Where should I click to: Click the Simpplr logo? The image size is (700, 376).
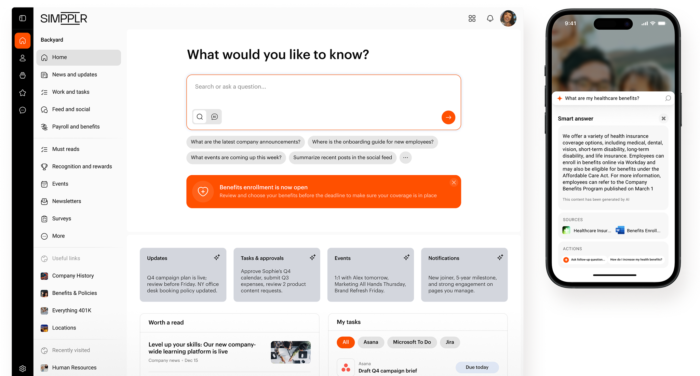pyautogui.click(x=64, y=19)
